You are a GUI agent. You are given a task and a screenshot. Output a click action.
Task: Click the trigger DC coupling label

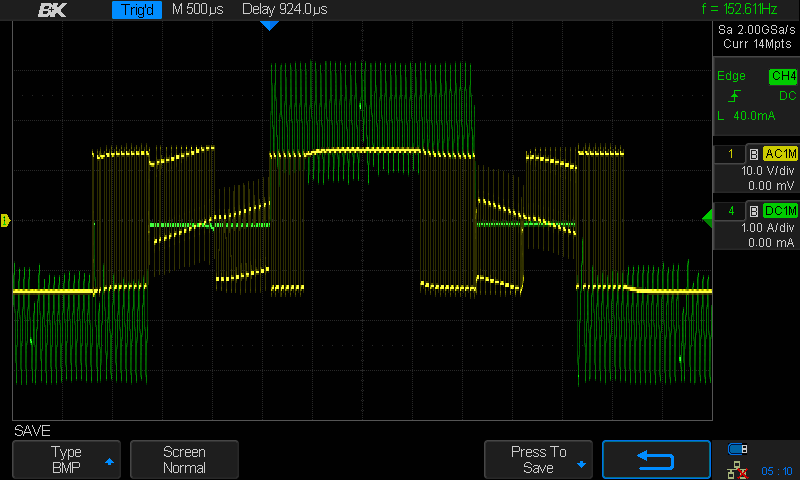pyautogui.click(x=787, y=96)
